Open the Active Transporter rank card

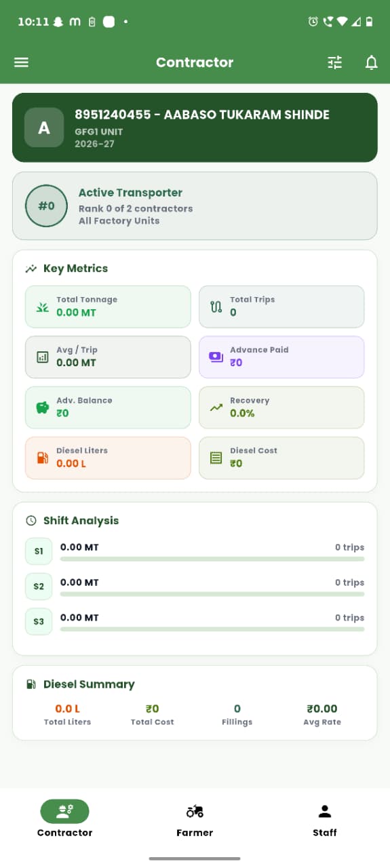[x=195, y=206]
